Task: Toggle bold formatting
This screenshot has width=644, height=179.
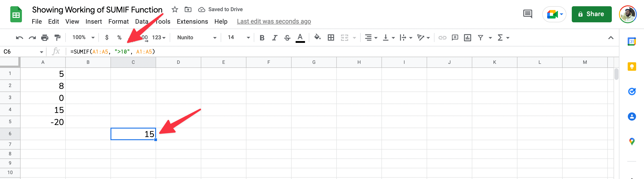Action: pos(262,37)
